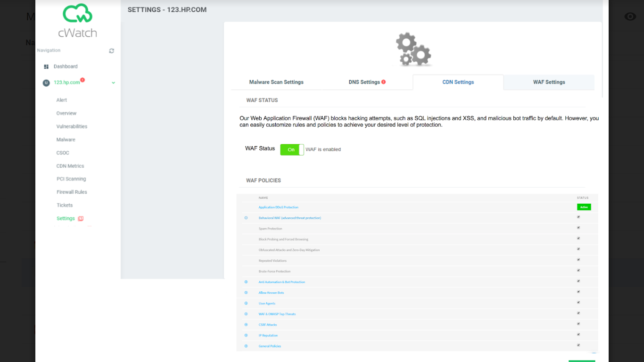Select Settings in the sidebar
The width and height of the screenshot is (644, 362).
tap(66, 218)
